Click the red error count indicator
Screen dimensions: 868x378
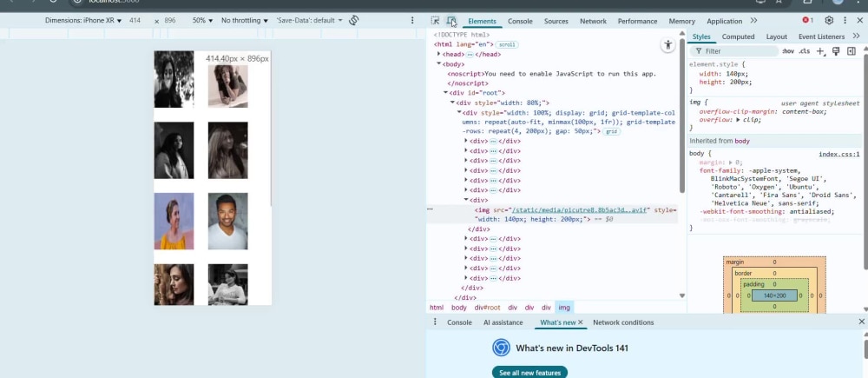[x=807, y=21]
